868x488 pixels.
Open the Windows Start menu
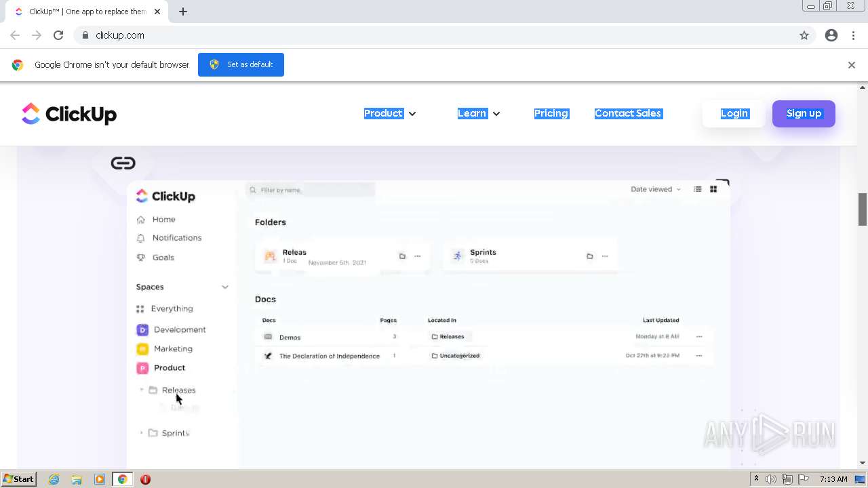coord(19,479)
